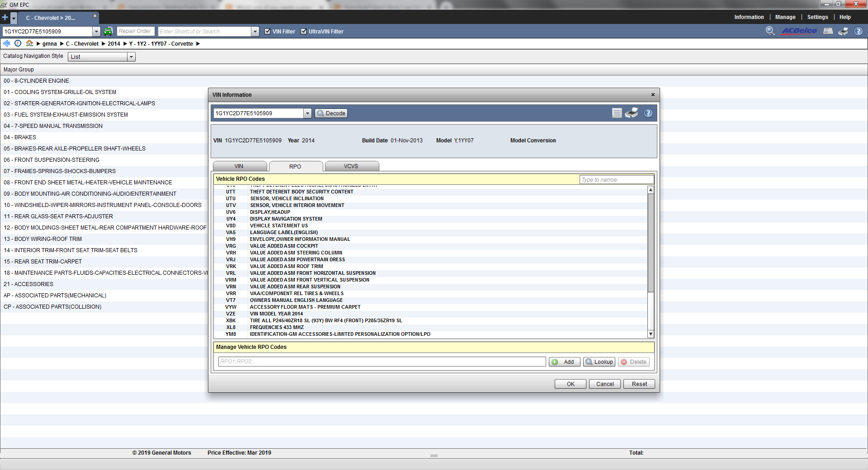This screenshot has width=868, height=470.
Task: Click the main toolbar printer icon
Action: 843,31
